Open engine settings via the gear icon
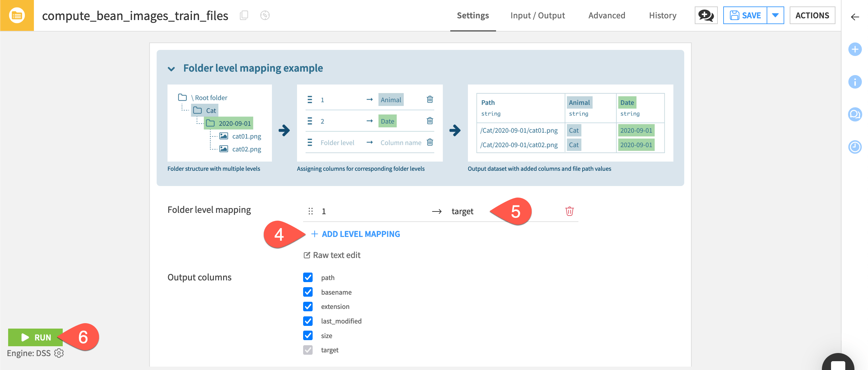The image size is (868, 370). (59, 353)
